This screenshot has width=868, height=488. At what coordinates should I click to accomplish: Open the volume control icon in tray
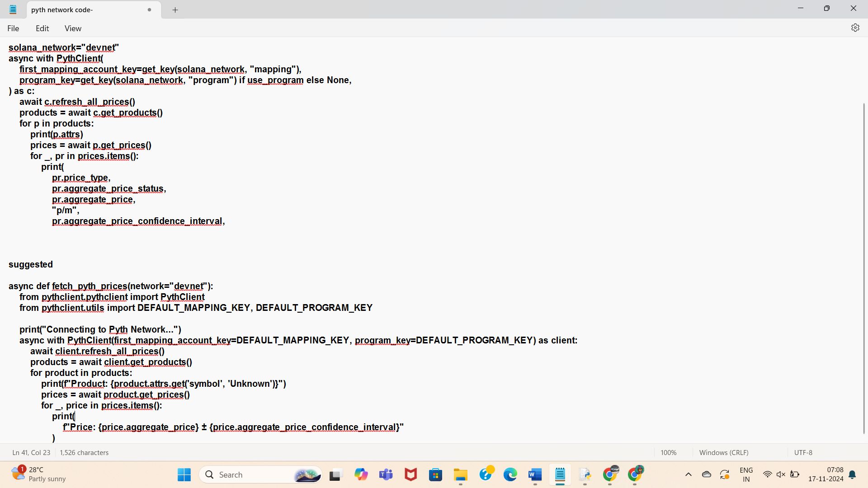[780, 474]
